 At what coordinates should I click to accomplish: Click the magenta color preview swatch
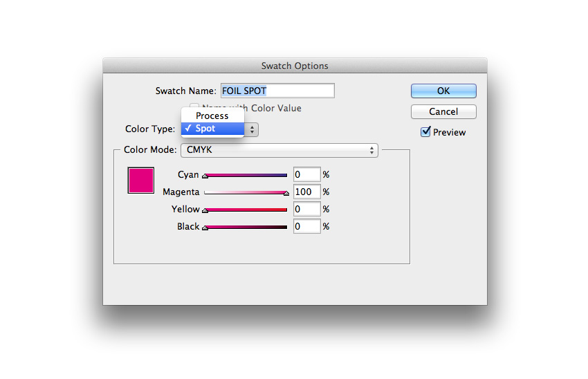(x=140, y=180)
